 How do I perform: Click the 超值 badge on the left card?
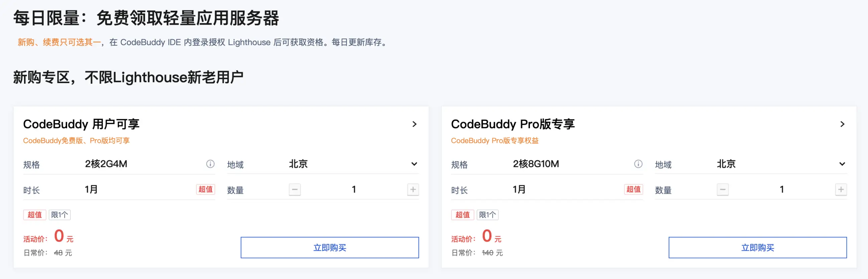click(x=34, y=214)
